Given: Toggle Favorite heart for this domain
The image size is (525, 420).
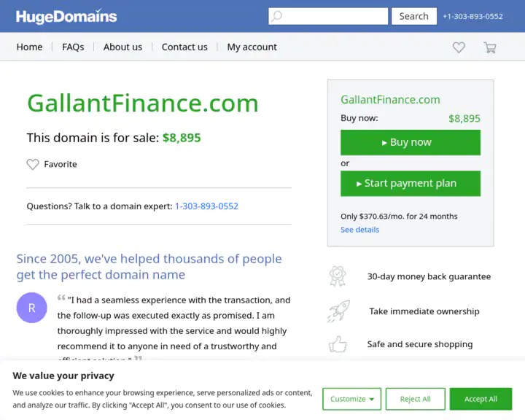Looking at the screenshot, I should click(x=33, y=165).
